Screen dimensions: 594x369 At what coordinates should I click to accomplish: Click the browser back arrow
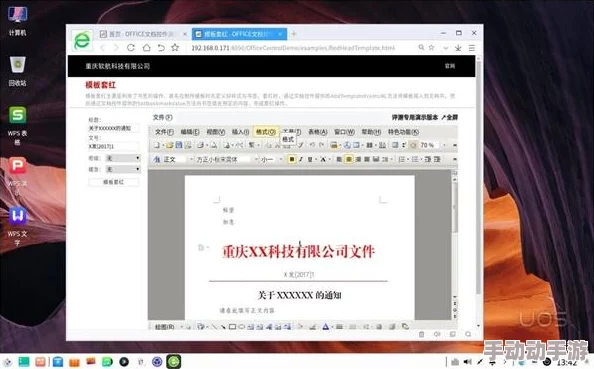[103, 48]
